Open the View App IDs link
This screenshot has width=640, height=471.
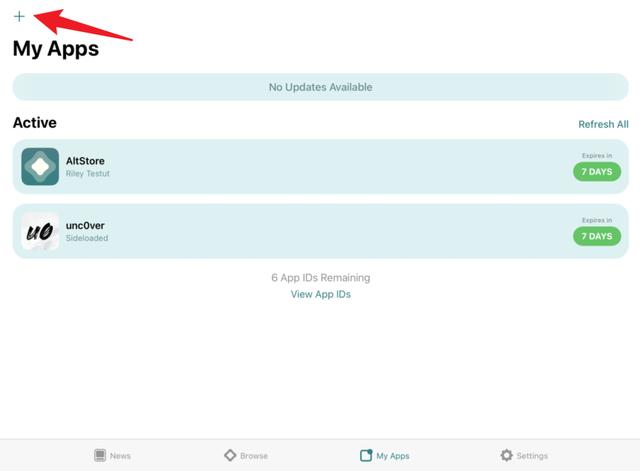(321, 294)
